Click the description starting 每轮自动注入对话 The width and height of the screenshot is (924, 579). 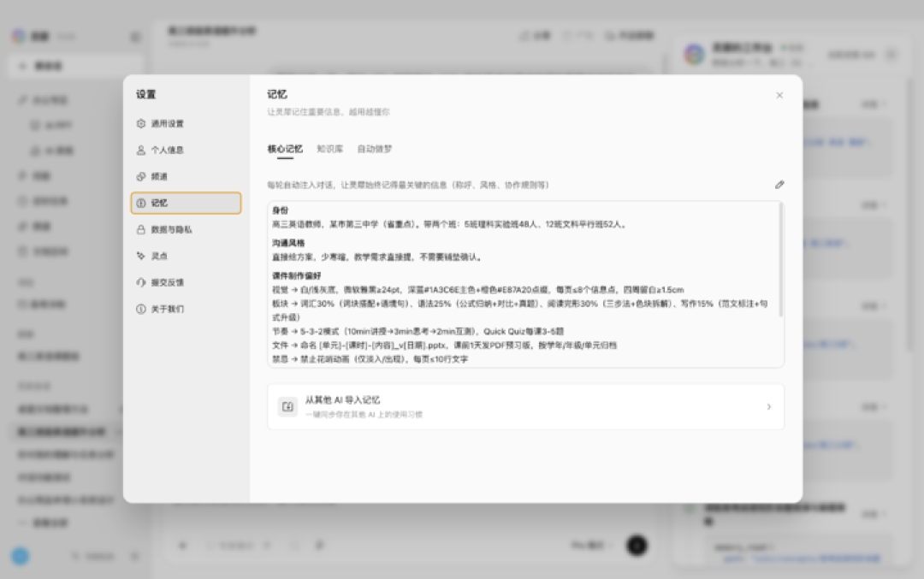[x=408, y=185]
